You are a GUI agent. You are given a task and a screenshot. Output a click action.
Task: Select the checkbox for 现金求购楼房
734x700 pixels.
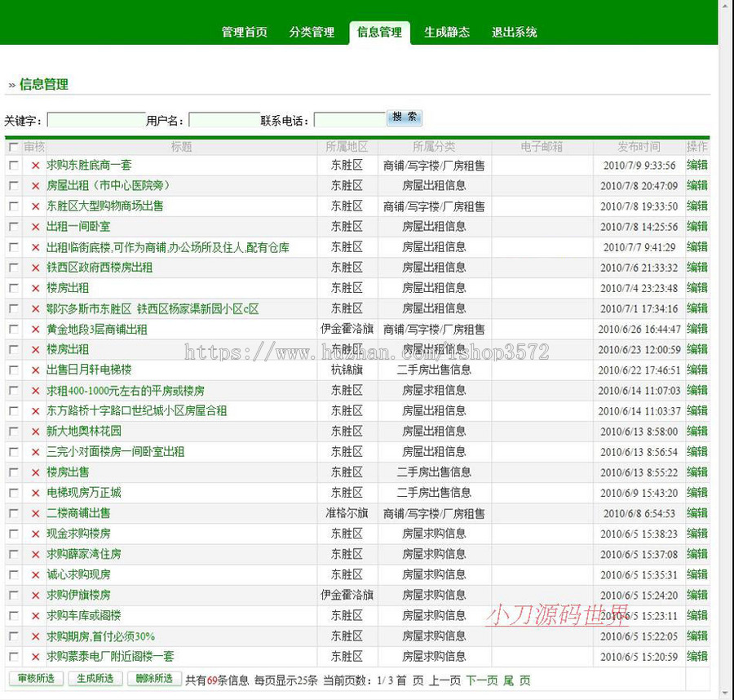coord(13,534)
